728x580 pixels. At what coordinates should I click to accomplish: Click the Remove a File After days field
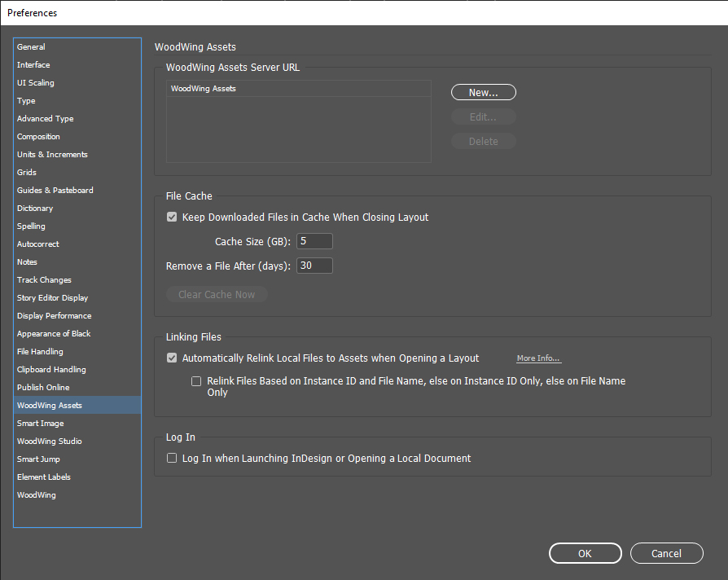tap(314, 266)
